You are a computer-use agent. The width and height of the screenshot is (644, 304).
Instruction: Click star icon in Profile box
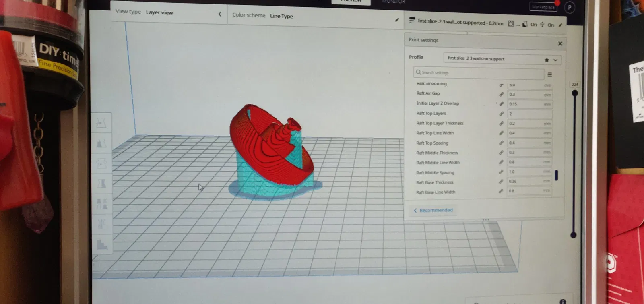[547, 60]
